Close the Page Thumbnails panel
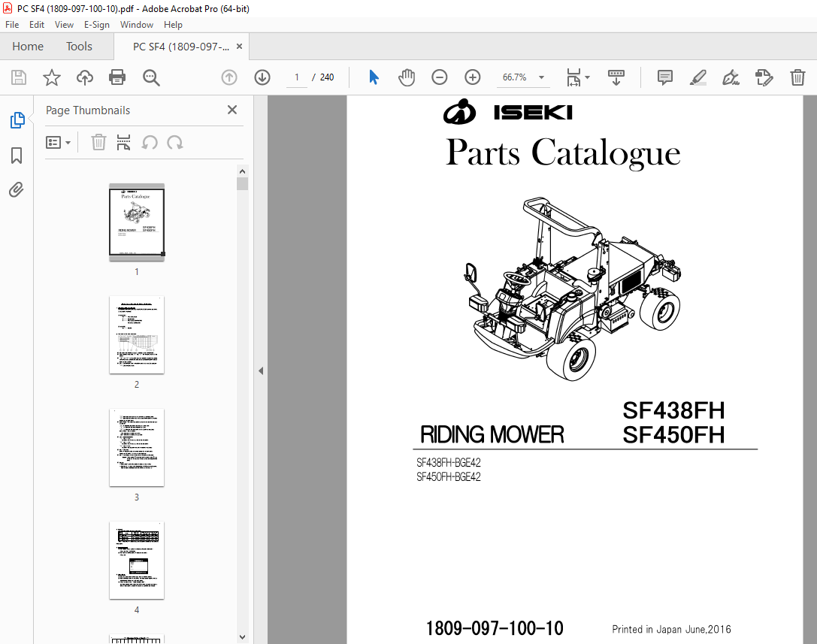This screenshot has height=644, width=817. (x=232, y=110)
